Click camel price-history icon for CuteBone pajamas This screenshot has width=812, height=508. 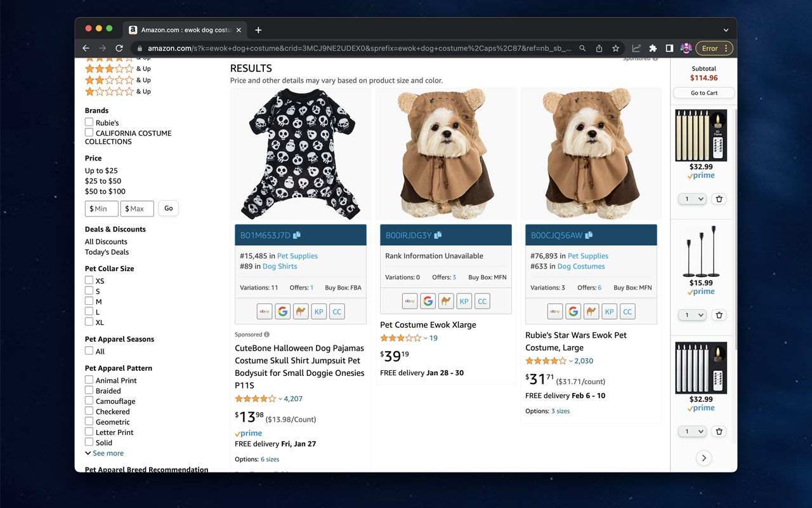pos(301,311)
